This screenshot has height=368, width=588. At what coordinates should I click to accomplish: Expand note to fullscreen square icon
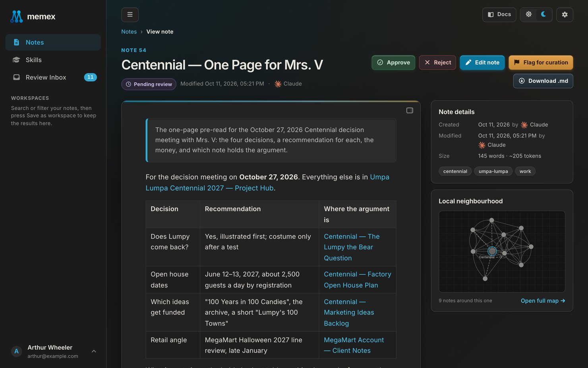tap(410, 111)
